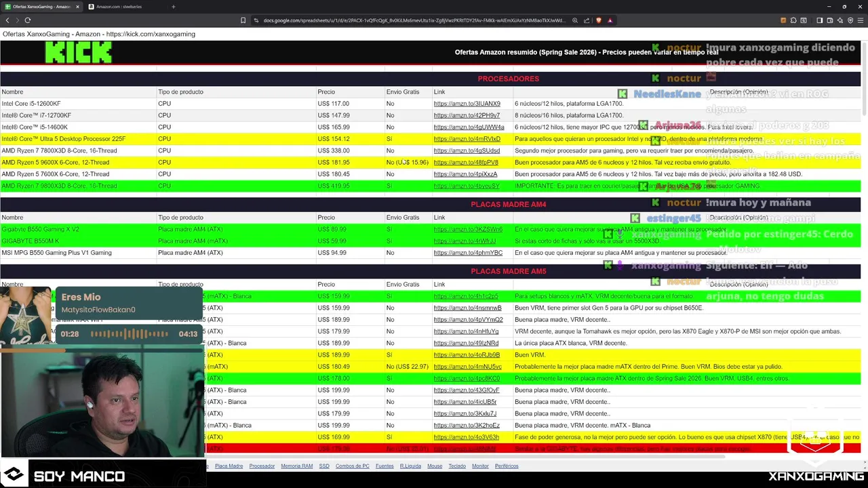The width and height of the screenshot is (868, 488).
Task: Click the address bar URL field
Action: pyautogui.click(x=414, y=20)
